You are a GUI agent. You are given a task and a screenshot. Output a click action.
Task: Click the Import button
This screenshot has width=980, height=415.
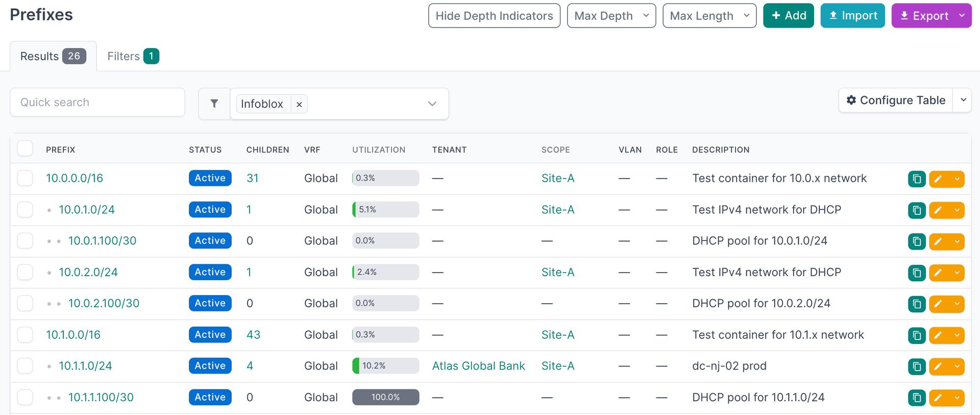852,16
